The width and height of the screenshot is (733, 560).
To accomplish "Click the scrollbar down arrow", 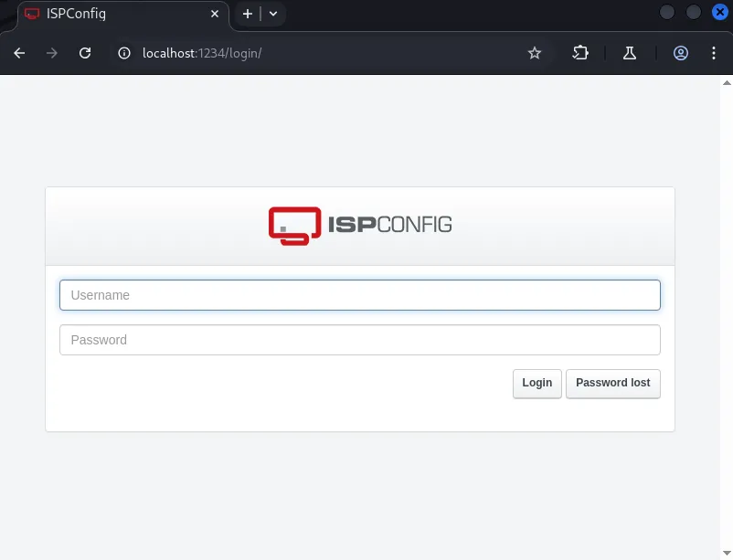I will 727,554.
